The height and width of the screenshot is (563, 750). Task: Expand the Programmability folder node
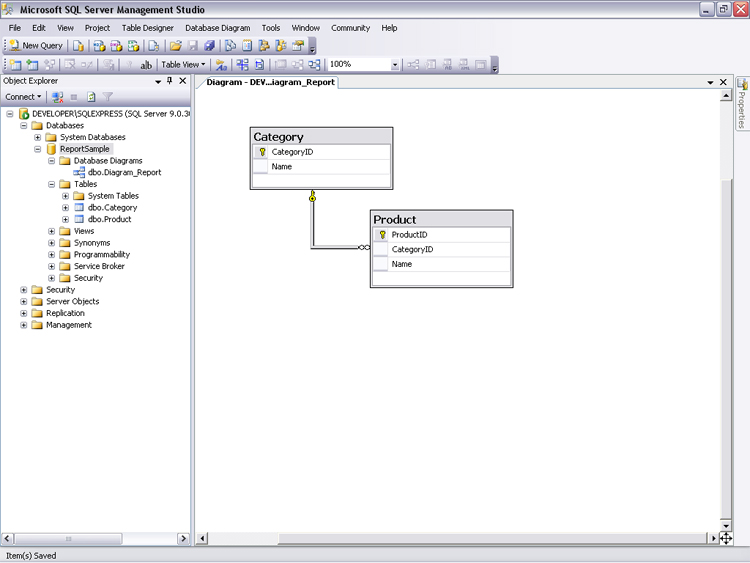tap(52, 254)
